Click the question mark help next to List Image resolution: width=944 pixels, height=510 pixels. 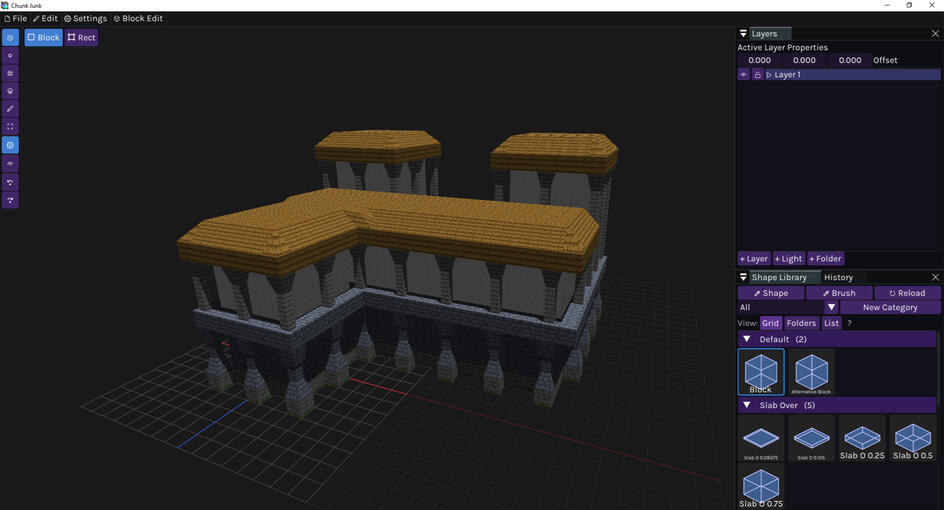849,323
